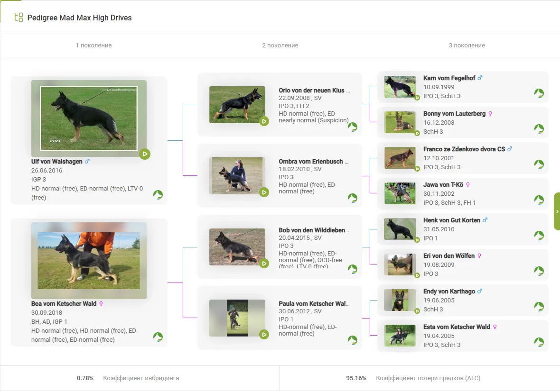Open Ulf von Walshagen profile link
This screenshot has width=560, height=392.
tap(57, 161)
